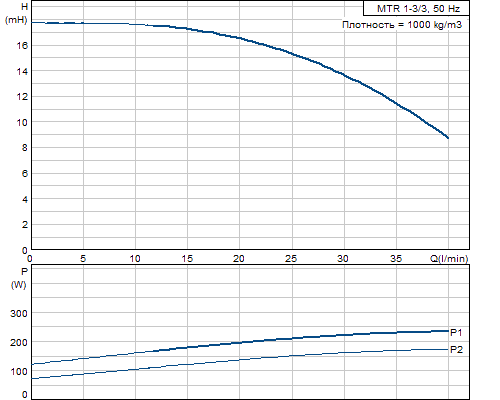The image size is (500, 400).
Task: Click the H (mH) axis title
Action: pos(17,13)
